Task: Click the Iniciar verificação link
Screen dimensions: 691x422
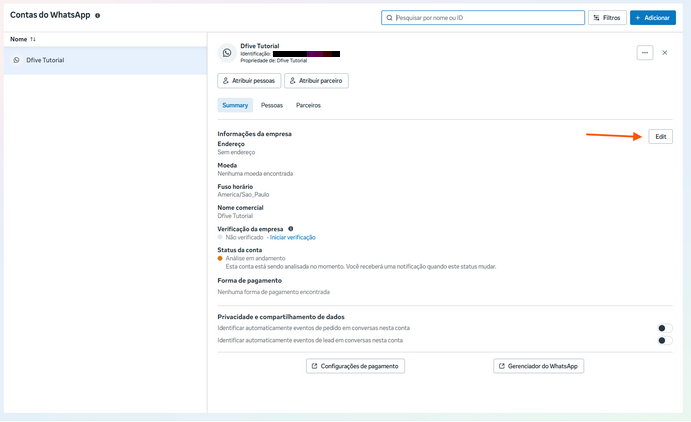Action: coord(293,237)
